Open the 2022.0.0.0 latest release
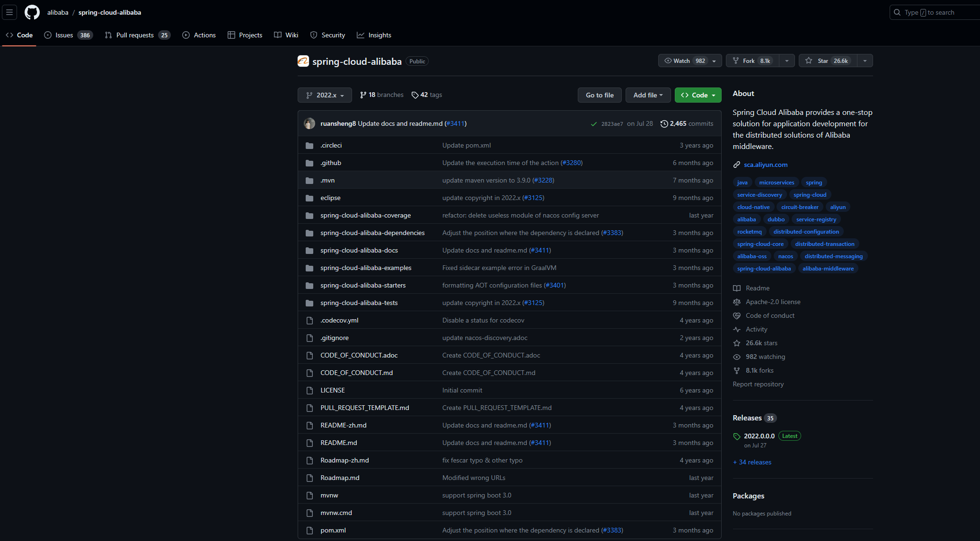Screen dimensions: 980x541 pyautogui.click(x=759, y=436)
